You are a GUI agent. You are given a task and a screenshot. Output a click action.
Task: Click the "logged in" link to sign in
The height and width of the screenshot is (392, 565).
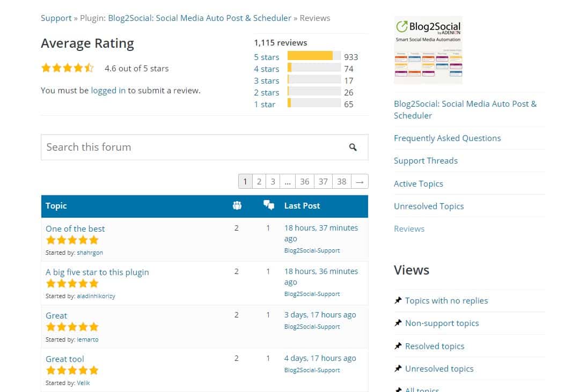tap(108, 90)
